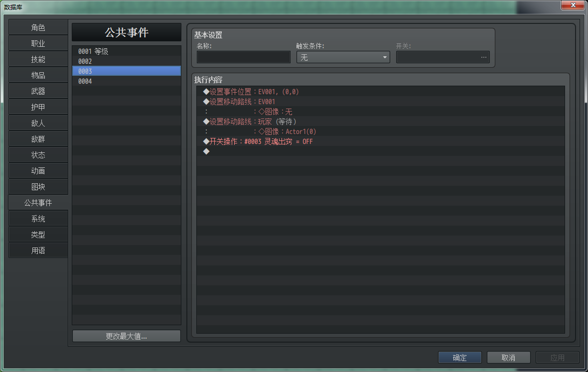The width and height of the screenshot is (588, 372).
Task: Click the 更改最大值... button
Action: click(127, 336)
